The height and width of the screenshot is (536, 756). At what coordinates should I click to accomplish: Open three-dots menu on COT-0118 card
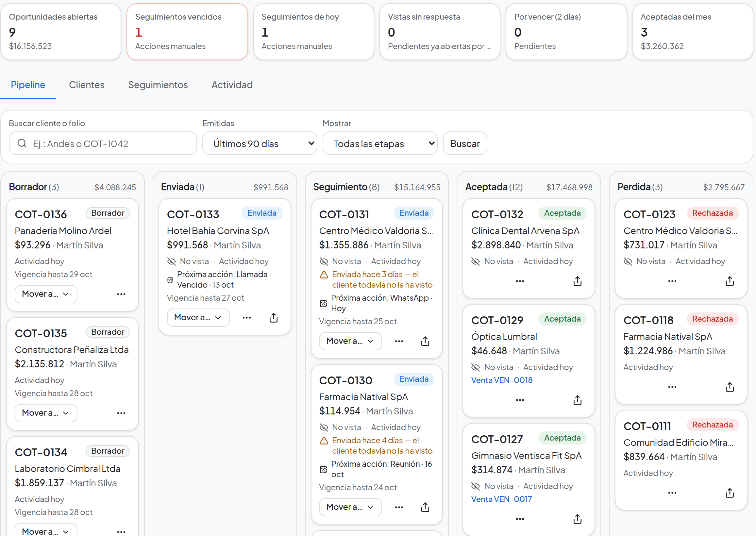(672, 387)
